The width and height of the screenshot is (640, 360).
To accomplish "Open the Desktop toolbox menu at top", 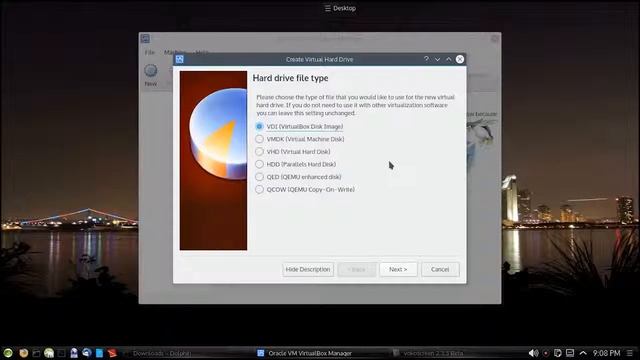I will coord(340,8).
